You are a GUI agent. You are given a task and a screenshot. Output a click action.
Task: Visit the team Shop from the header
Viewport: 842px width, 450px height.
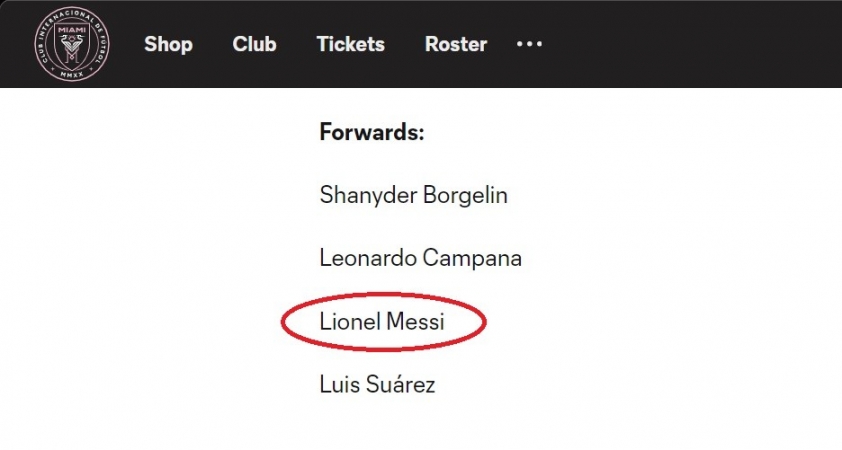(x=168, y=44)
